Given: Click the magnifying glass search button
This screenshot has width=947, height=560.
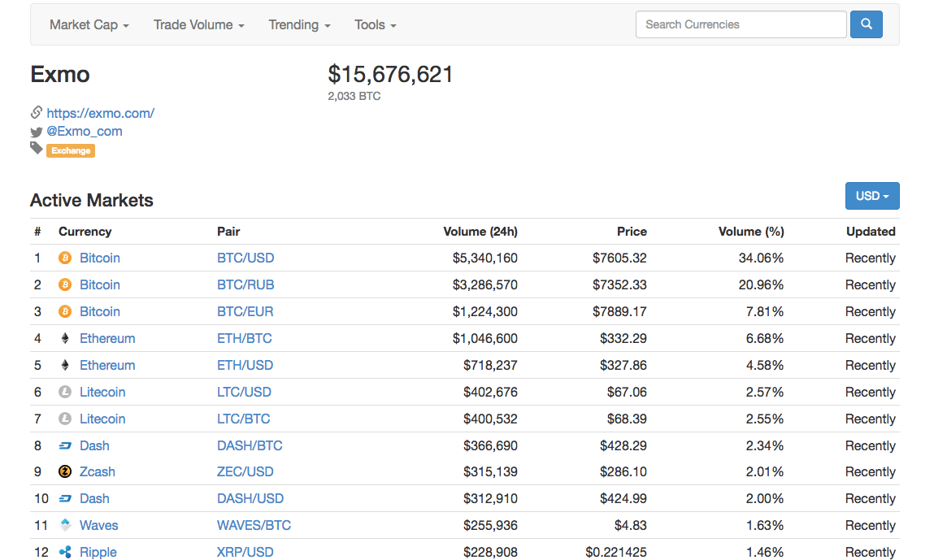Looking at the screenshot, I should click(x=866, y=24).
